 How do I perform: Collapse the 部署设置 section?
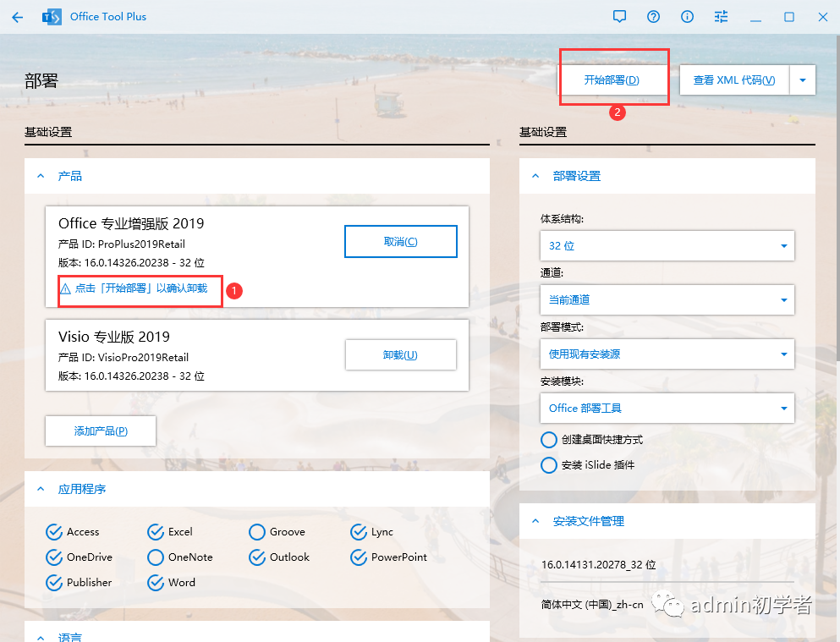(535, 176)
